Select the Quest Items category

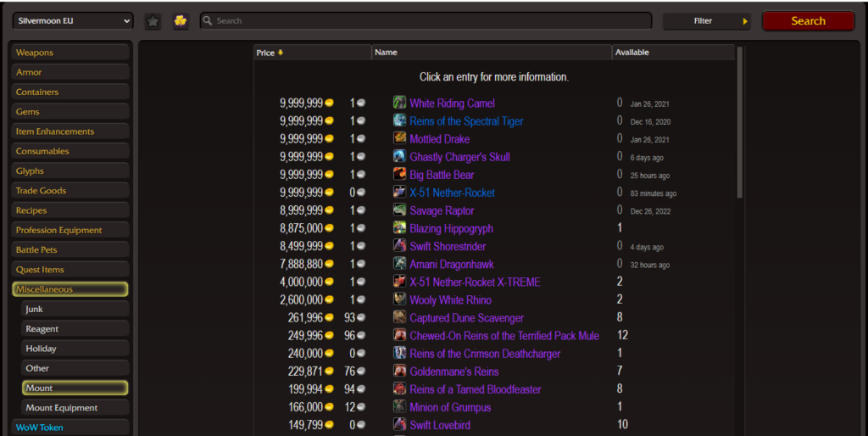[70, 270]
